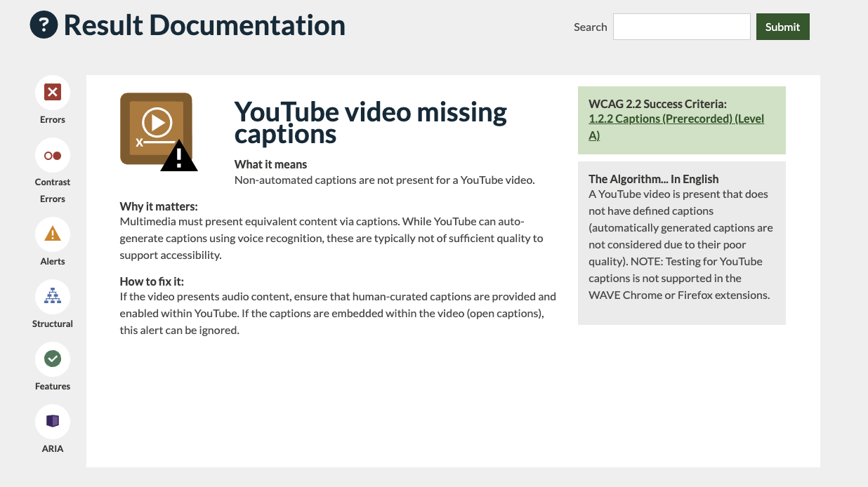The image size is (868, 487).
Task: Open the Features checkmark icon
Action: pyautogui.click(x=53, y=359)
